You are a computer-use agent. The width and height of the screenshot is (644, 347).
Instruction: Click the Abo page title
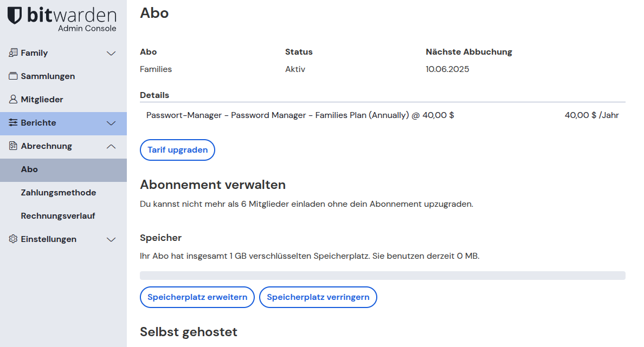click(x=154, y=13)
